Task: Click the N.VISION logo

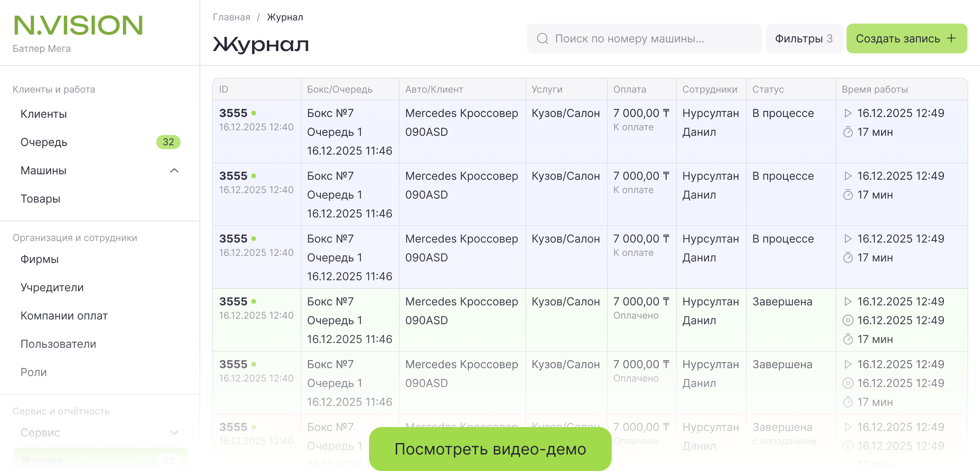Action: (x=78, y=26)
